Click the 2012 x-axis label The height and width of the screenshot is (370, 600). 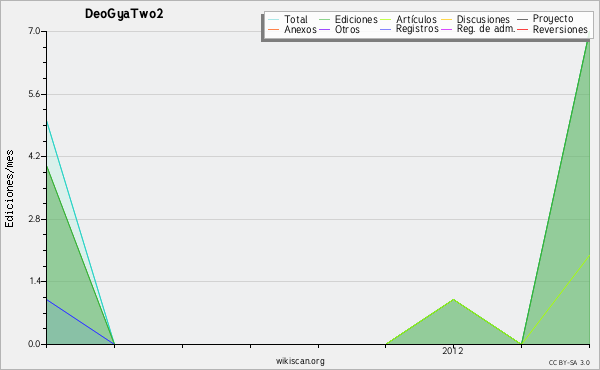pos(453,351)
